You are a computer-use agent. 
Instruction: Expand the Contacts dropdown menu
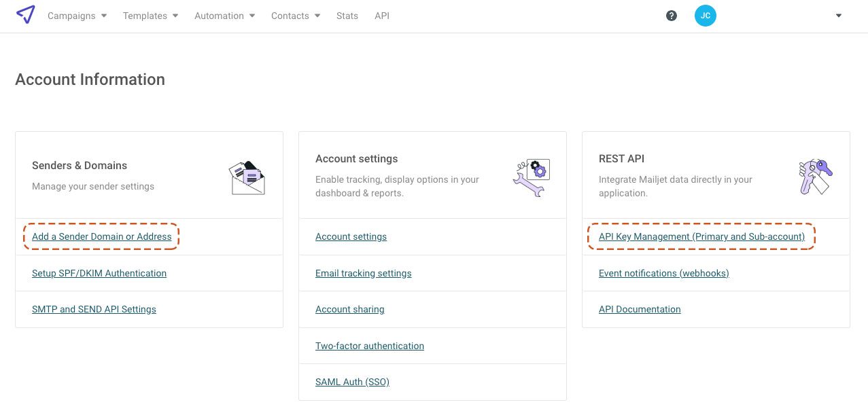291,16
